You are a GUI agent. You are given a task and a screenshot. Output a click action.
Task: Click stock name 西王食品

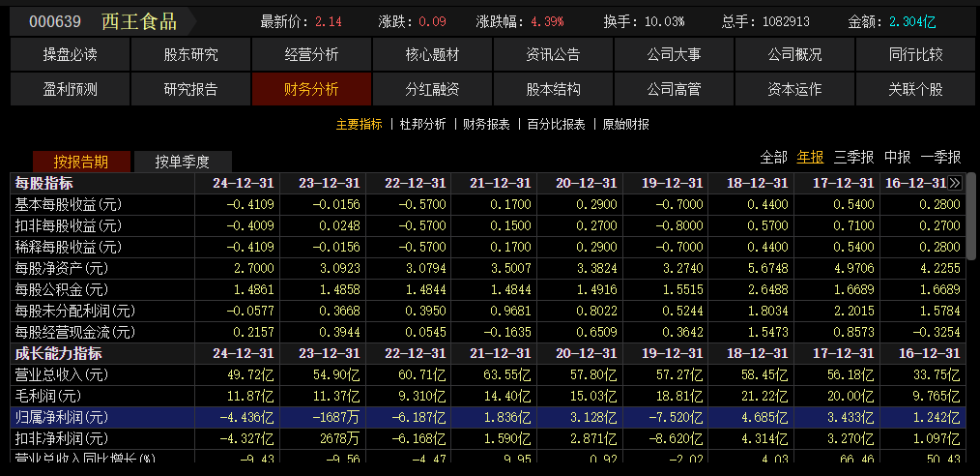pyautogui.click(x=139, y=21)
